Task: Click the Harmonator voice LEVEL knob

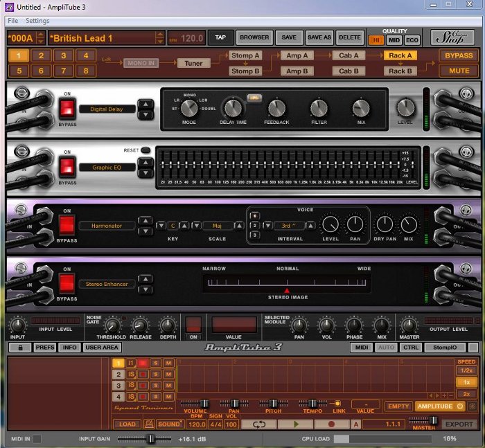Action: tap(330, 224)
